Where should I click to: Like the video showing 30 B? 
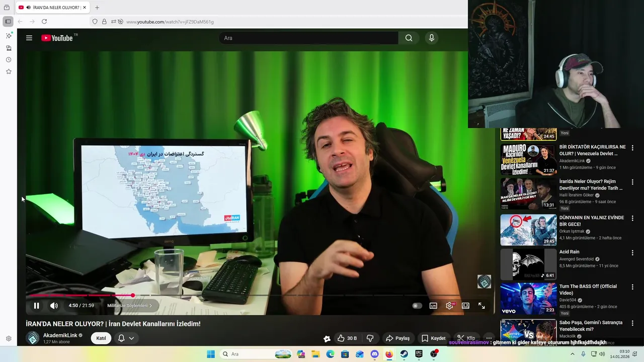(x=347, y=338)
